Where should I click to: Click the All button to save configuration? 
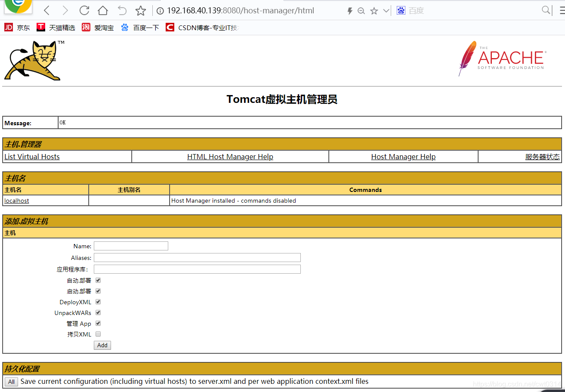[11, 382]
